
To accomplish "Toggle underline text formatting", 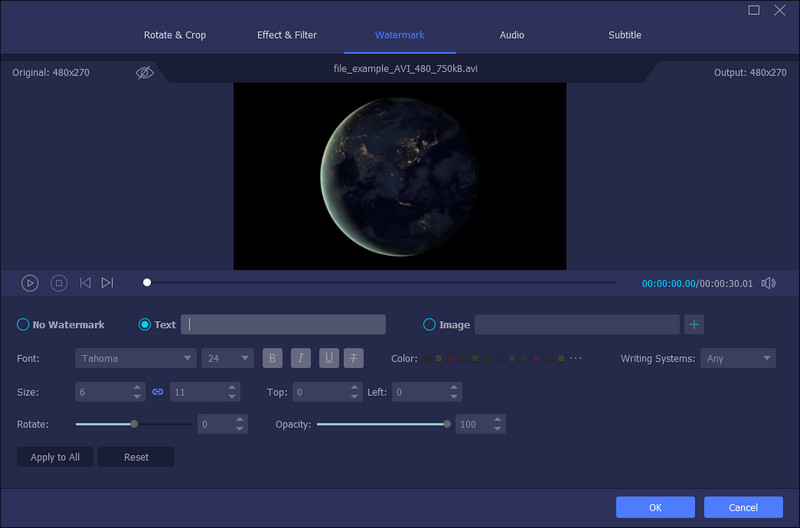I will [x=328, y=358].
